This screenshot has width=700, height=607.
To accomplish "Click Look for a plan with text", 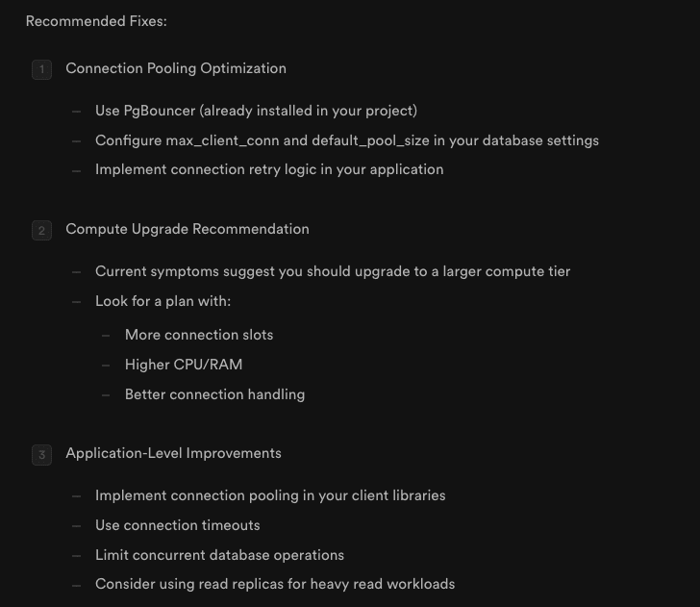I will click(162, 301).
